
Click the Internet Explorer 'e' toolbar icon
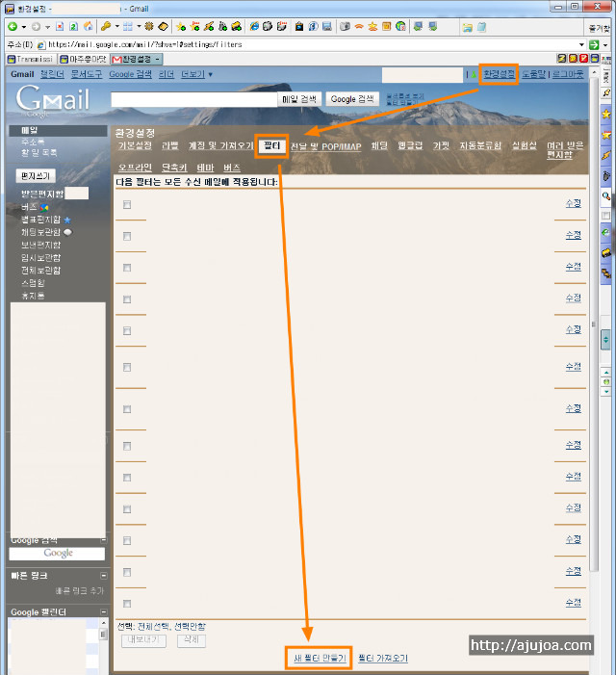[x=254, y=27]
